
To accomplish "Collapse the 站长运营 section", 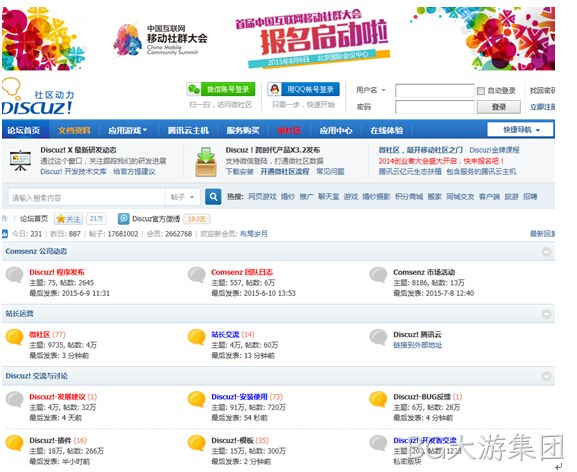I will click(546, 314).
